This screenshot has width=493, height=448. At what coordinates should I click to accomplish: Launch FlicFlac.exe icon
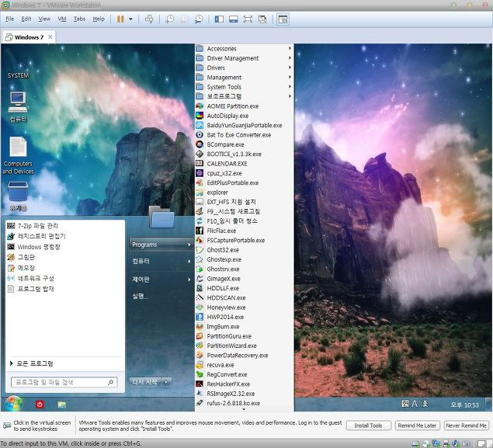coord(200,231)
